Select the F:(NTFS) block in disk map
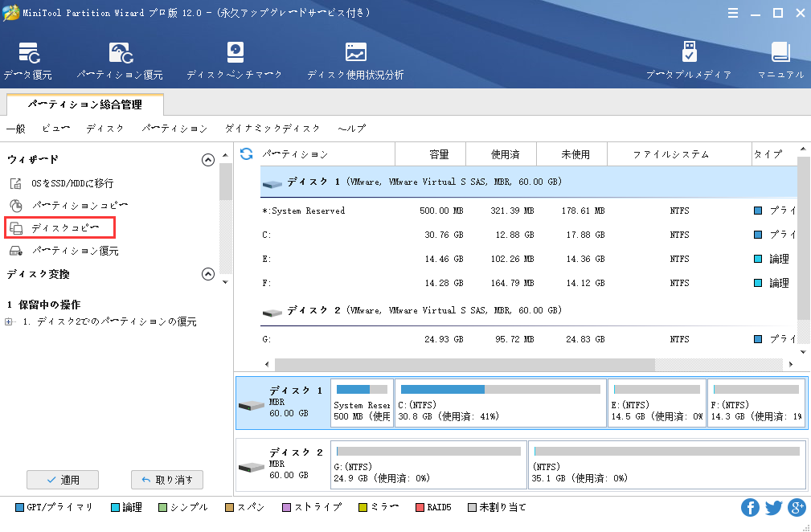Image resolution: width=811 pixels, height=532 pixels. 756,403
